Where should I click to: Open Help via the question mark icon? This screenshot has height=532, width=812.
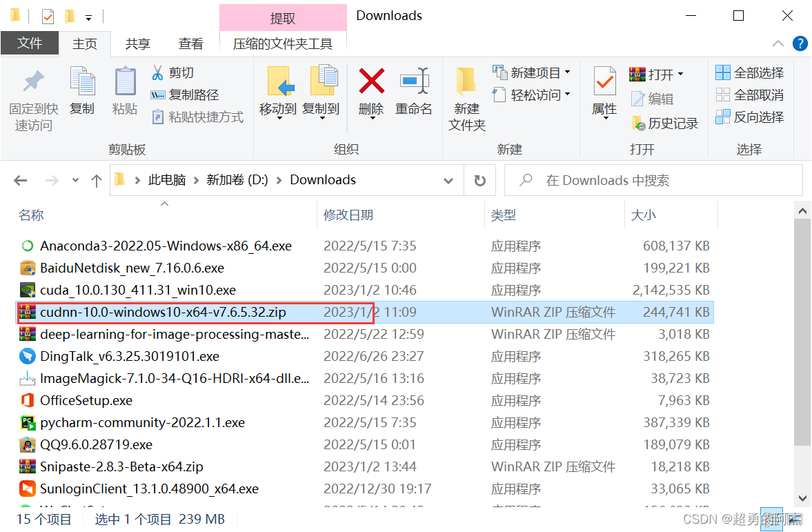[x=800, y=43]
